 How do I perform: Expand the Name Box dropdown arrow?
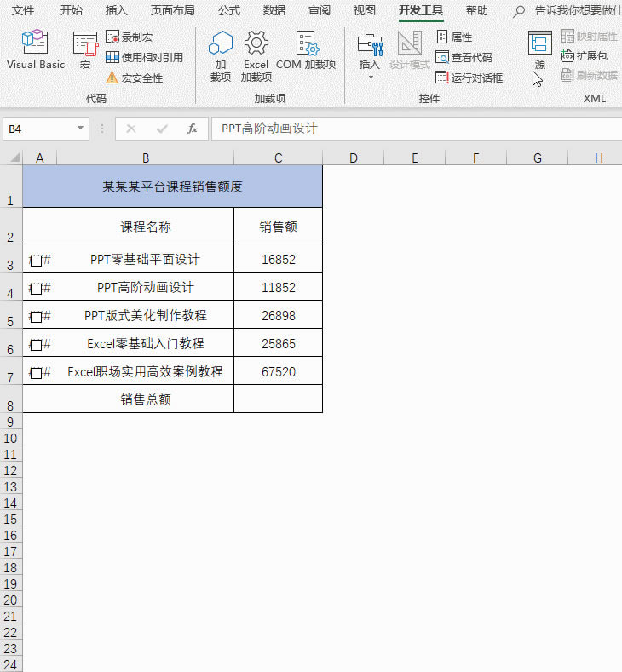click(80, 128)
